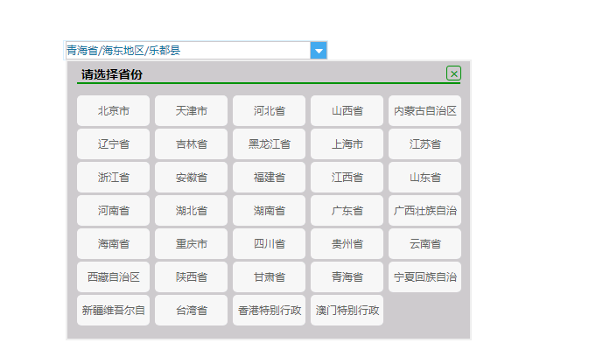
Task: Pick 陕西省
Action: [x=191, y=277]
